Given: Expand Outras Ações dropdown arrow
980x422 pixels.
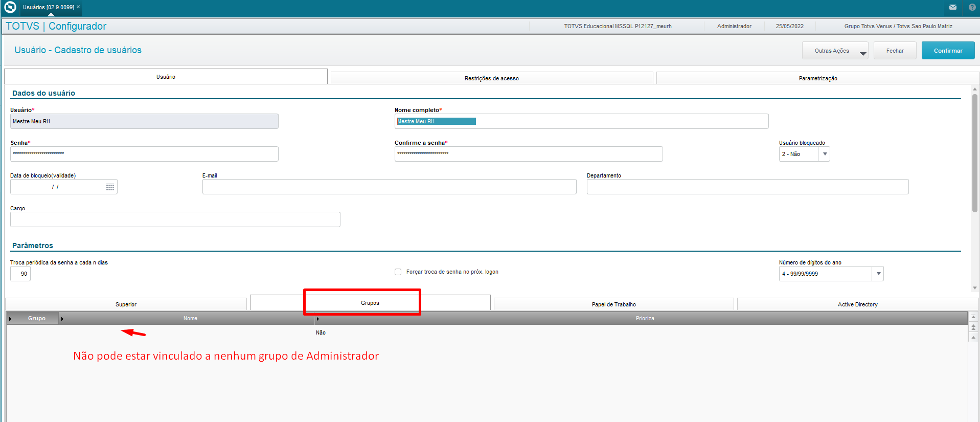Looking at the screenshot, I should click(863, 54).
